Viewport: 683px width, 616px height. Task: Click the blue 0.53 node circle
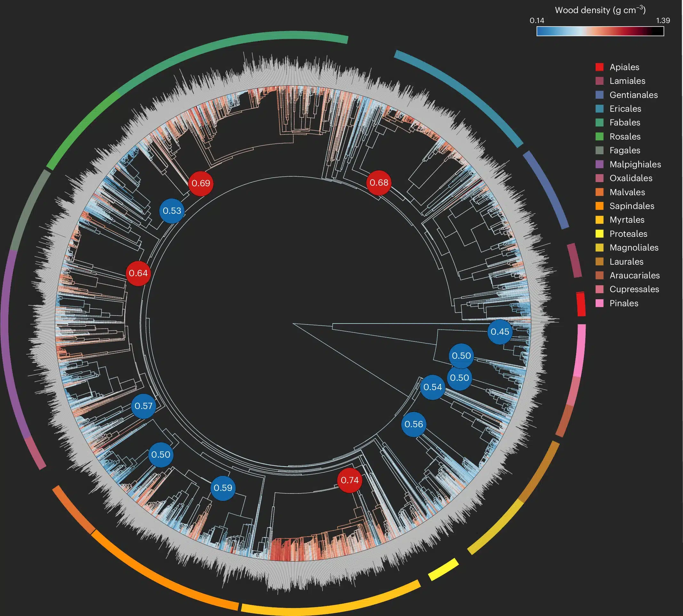click(x=172, y=211)
